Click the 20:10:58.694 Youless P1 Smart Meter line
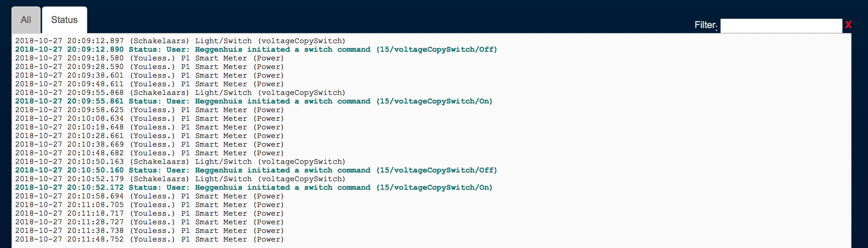868x248 pixels. pyautogui.click(x=149, y=196)
